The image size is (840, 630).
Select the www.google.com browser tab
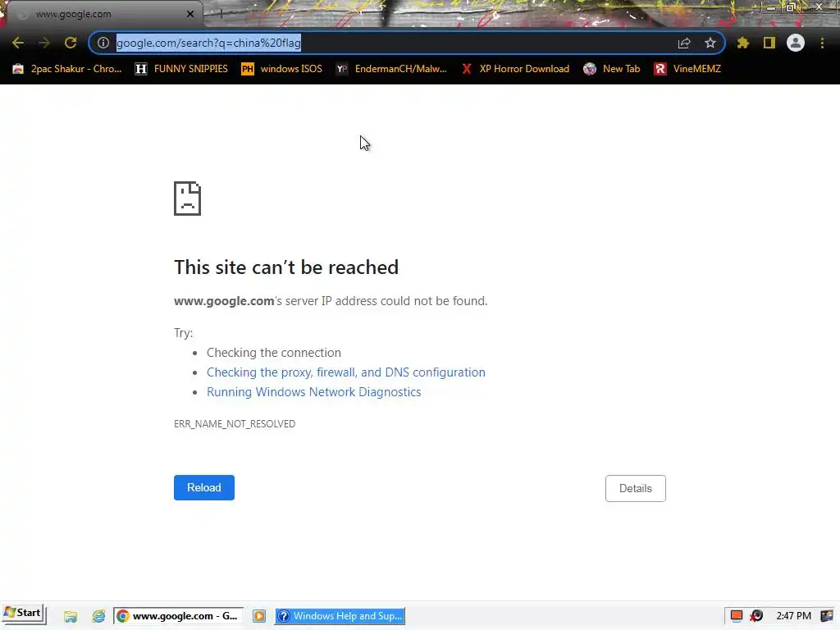point(104,15)
